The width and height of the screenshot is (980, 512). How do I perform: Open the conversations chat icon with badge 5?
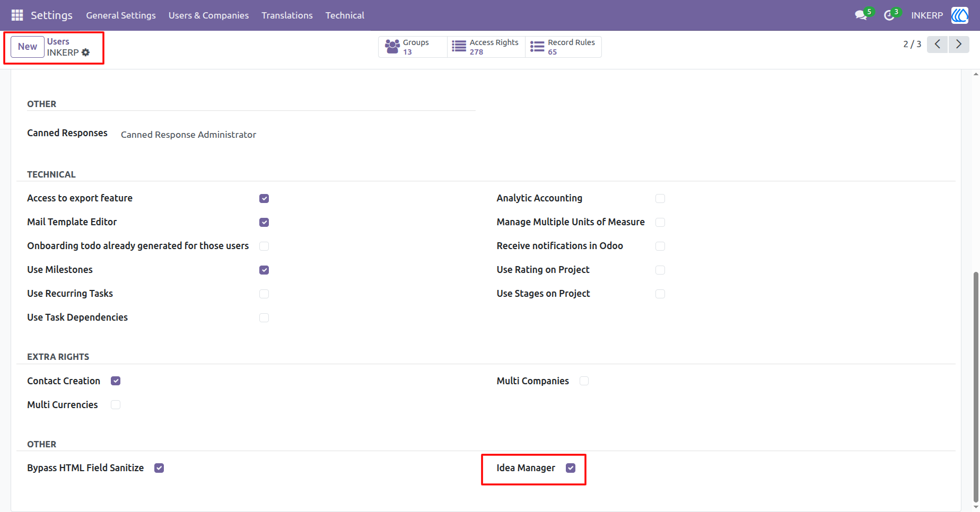tap(861, 15)
